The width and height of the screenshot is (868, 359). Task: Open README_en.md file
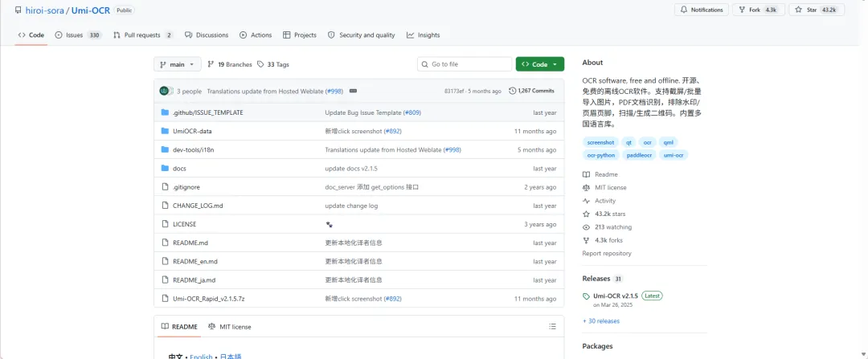pyautogui.click(x=194, y=262)
